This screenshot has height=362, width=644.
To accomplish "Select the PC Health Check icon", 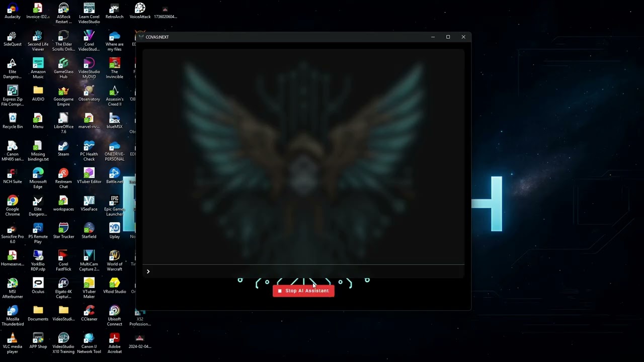I will click(89, 151).
